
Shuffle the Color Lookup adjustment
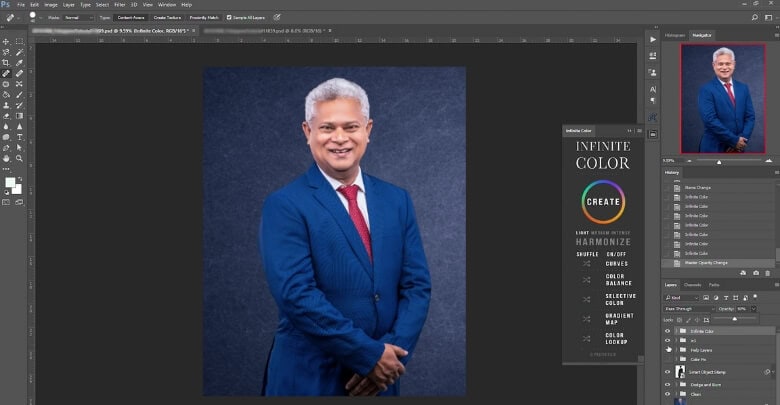point(586,338)
